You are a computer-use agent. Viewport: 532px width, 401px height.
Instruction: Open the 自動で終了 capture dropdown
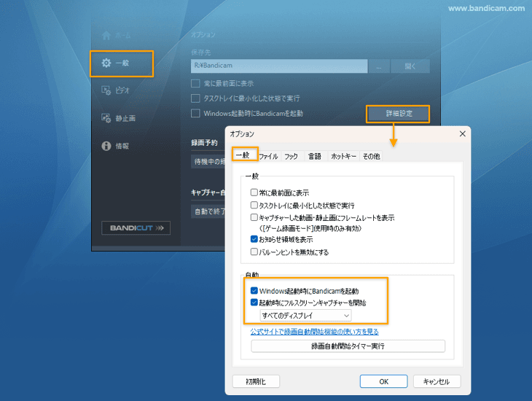(x=208, y=212)
